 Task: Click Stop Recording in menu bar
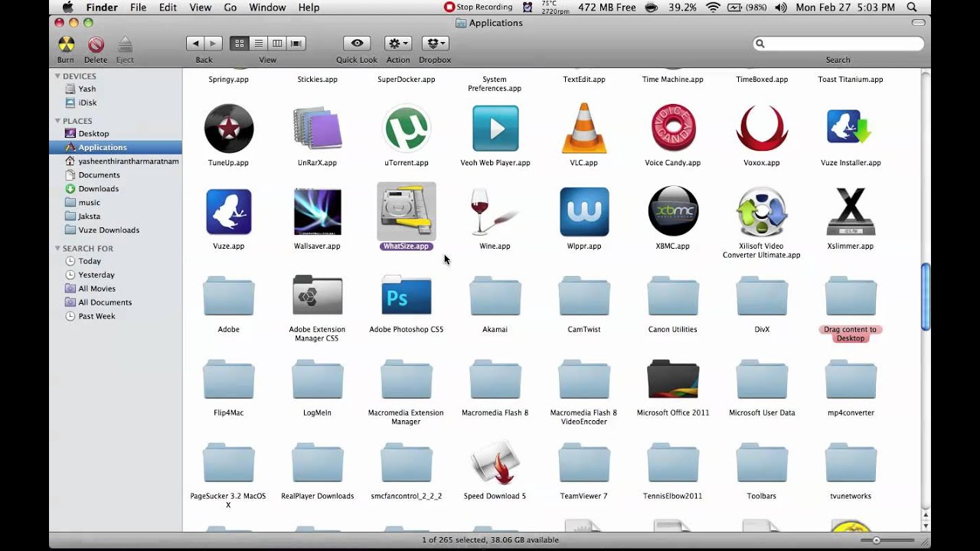[x=478, y=7]
